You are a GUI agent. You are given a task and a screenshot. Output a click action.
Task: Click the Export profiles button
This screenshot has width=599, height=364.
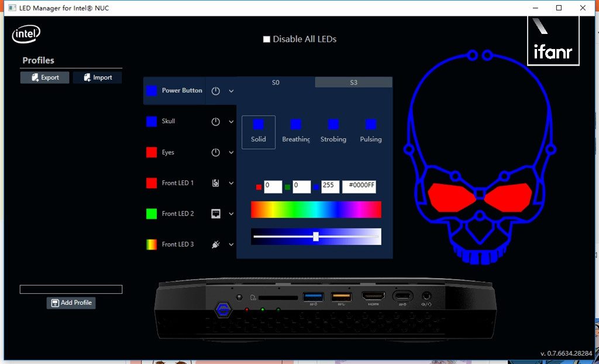[x=44, y=78]
